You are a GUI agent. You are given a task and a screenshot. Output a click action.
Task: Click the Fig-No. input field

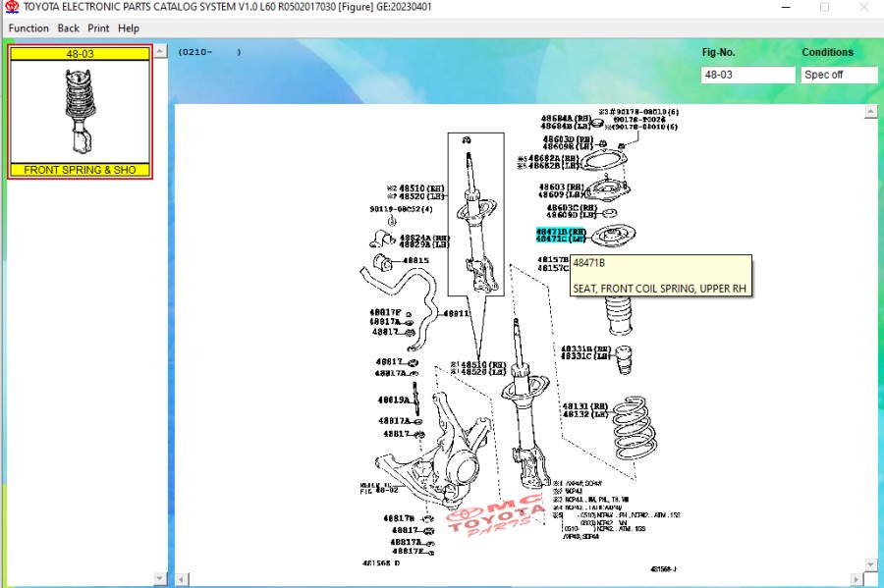(x=747, y=75)
